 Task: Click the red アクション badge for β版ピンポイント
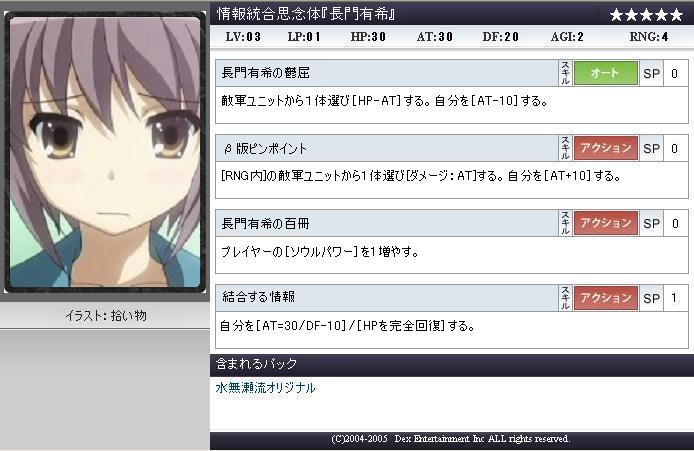(605, 148)
